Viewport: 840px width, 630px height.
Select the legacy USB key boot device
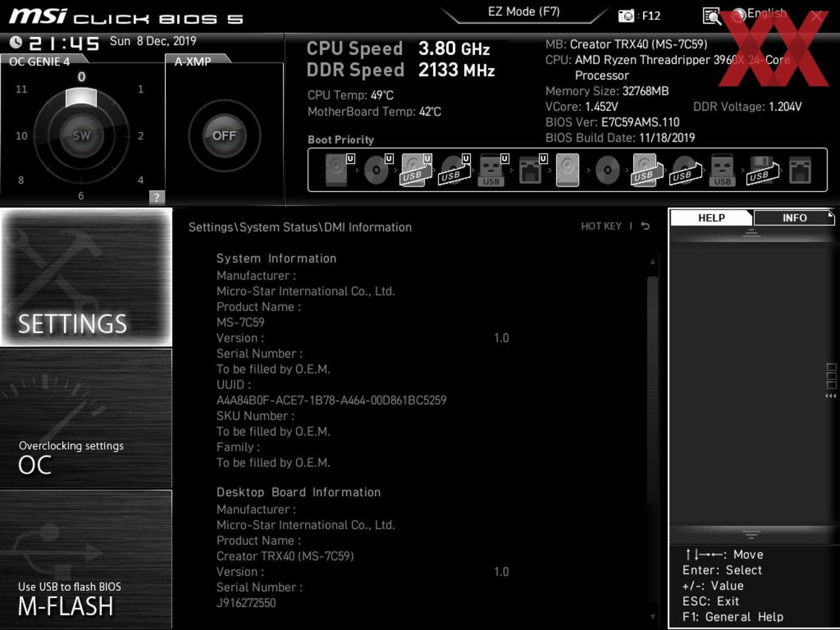click(723, 170)
